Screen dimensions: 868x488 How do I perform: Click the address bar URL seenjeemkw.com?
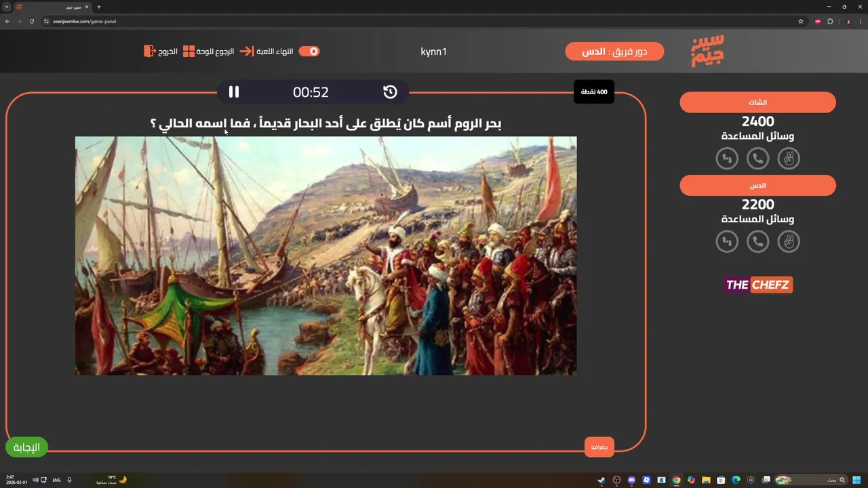(84, 21)
